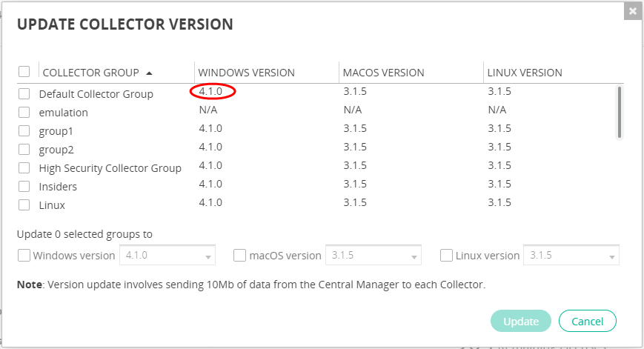Screen dimensions: 644x349
Task: Open the Windows version dropdown
Action: [x=167, y=256]
